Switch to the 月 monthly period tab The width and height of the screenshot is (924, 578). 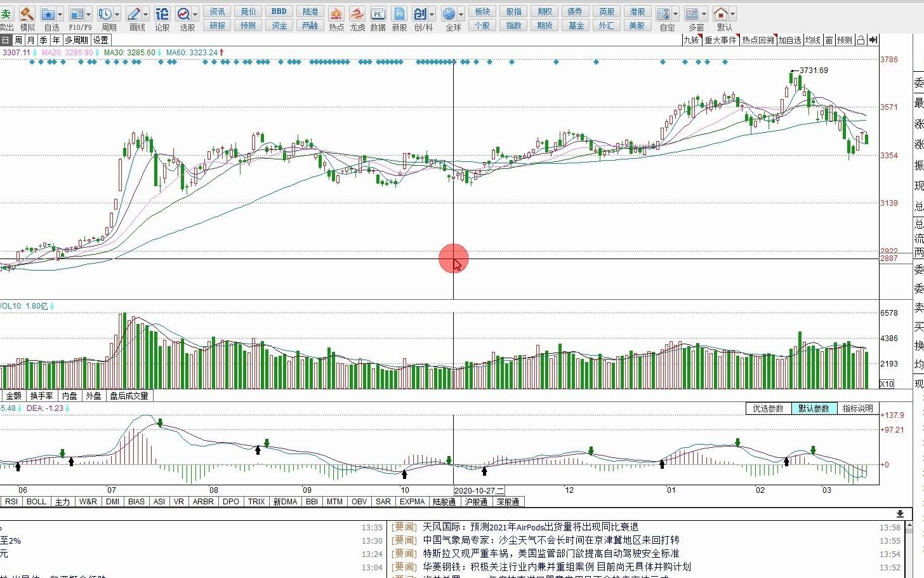pos(31,40)
